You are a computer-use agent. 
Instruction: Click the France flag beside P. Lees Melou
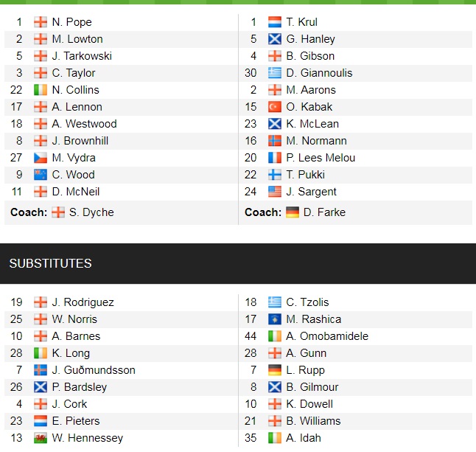click(274, 158)
